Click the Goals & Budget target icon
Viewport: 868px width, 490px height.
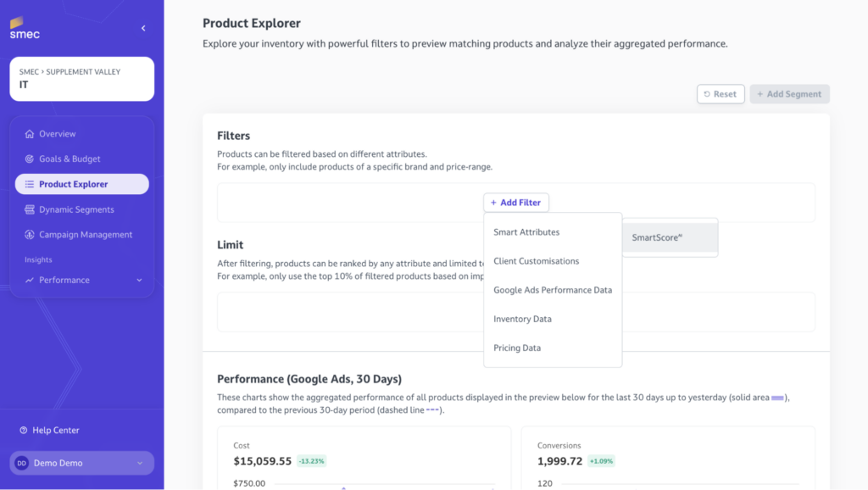coord(30,159)
